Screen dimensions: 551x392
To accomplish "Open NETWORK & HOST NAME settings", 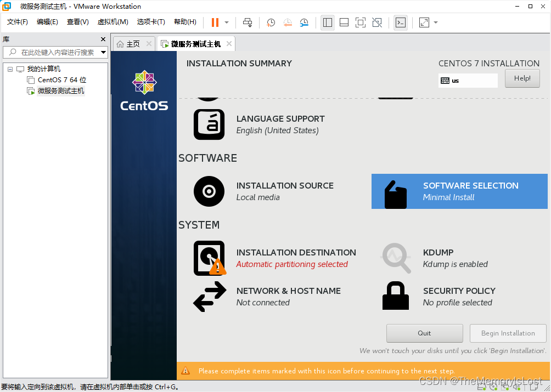I will click(x=289, y=297).
